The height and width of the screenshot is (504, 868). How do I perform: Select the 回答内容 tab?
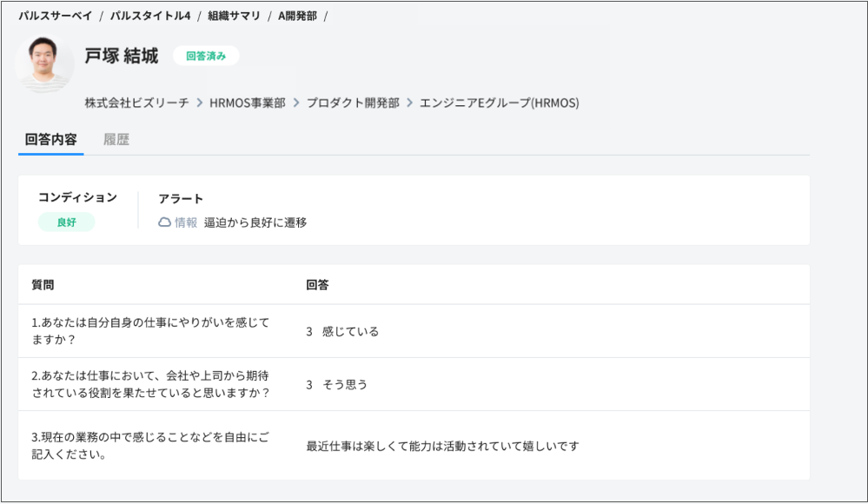[x=50, y=139]
